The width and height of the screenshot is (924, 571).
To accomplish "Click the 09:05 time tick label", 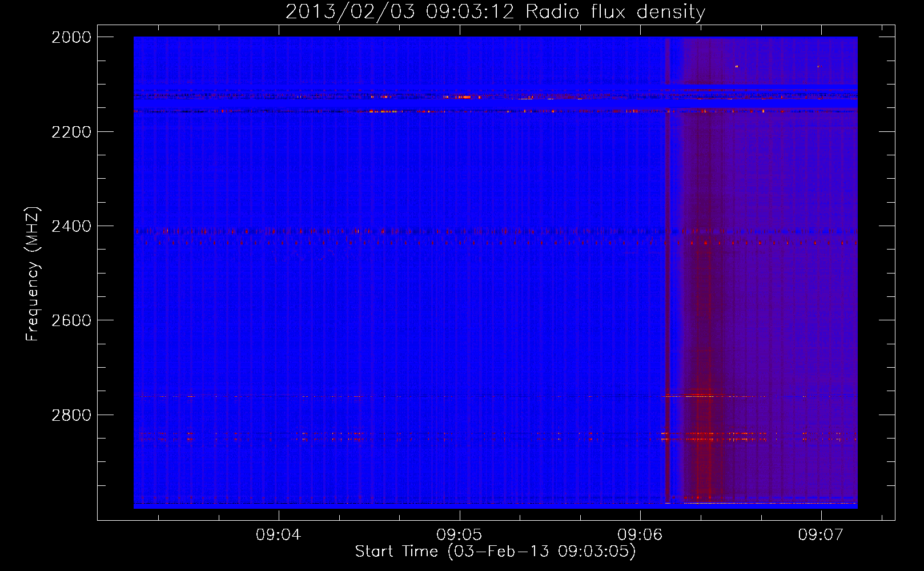I will pos(459,535).
